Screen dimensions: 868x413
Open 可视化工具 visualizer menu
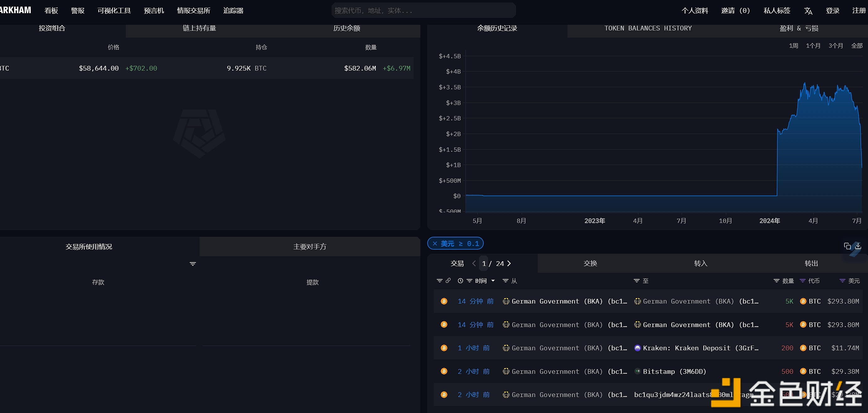[114, 11]
